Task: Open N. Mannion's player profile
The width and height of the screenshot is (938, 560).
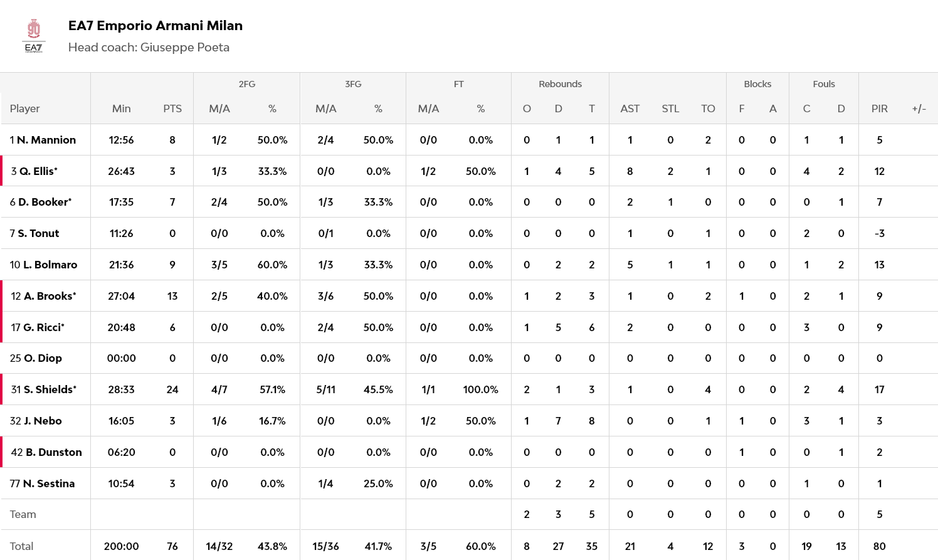Action: point(46,140)
